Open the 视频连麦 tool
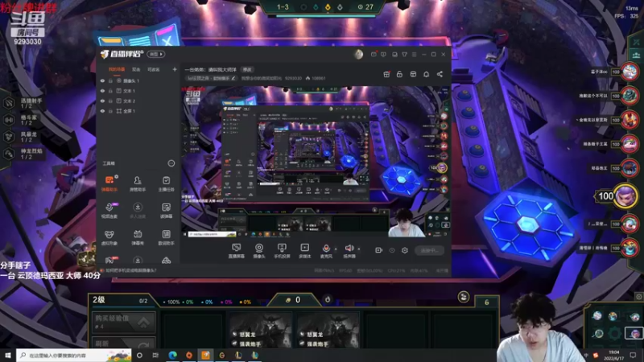 109,210
